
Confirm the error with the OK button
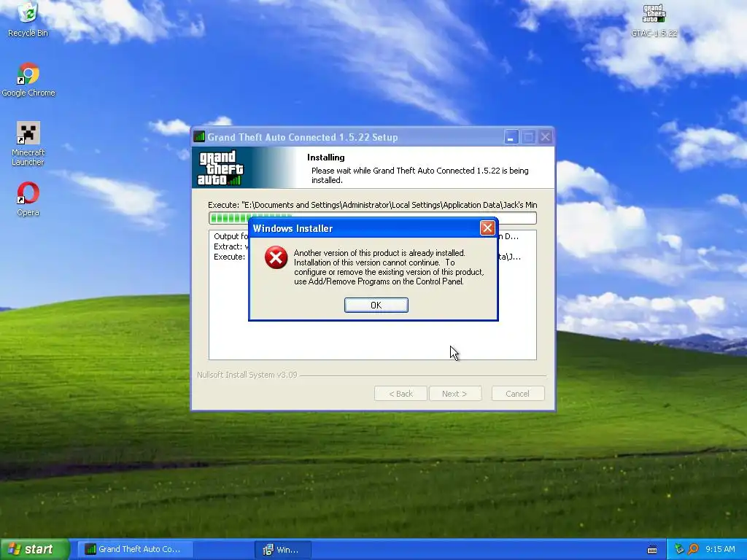pyautogui.click(x=376, y=306)
